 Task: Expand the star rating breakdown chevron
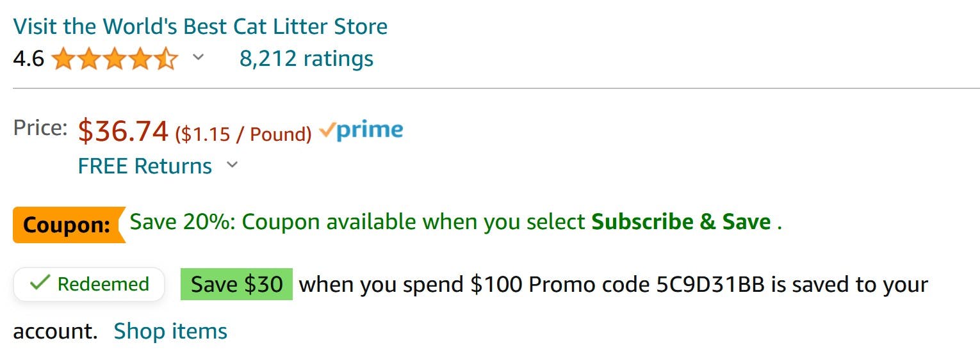tap(199, 58)
